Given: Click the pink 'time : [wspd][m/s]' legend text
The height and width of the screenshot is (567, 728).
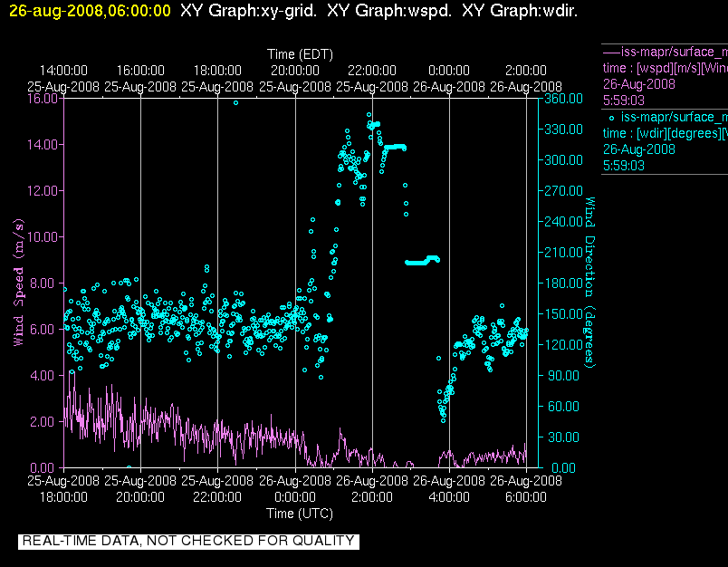Looking at the screenshot, I should coord(666,68).
